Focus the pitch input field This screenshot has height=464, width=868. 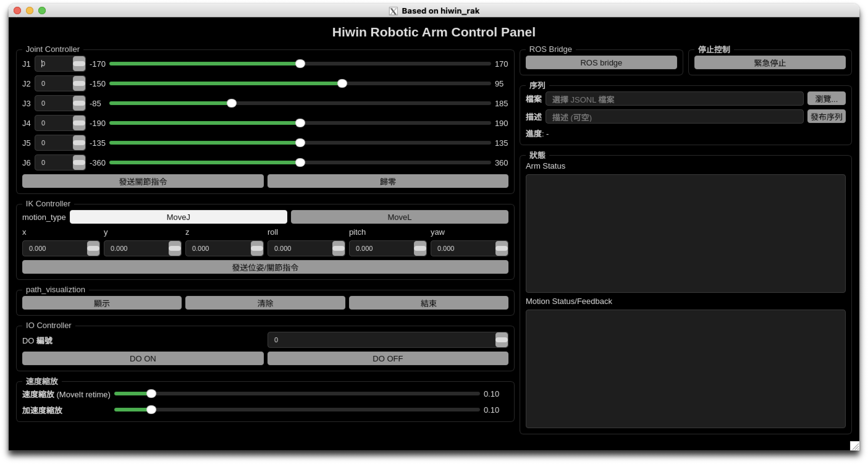point(381,249)
